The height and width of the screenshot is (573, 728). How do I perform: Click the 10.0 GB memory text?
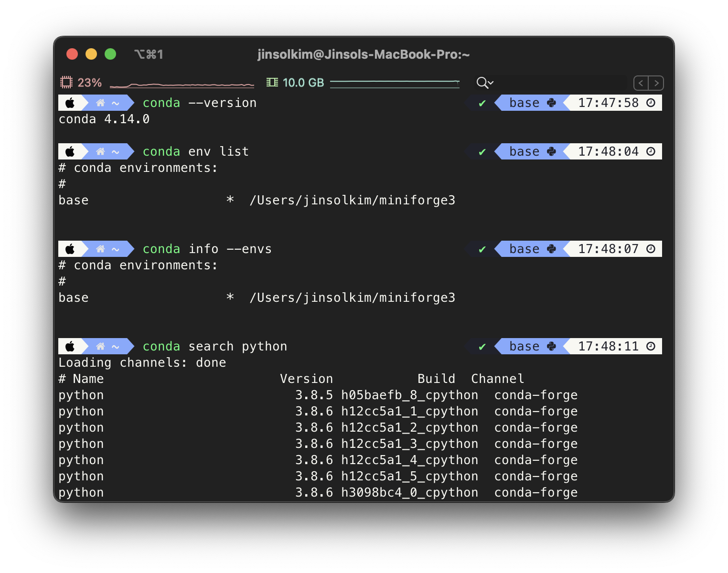(303, 83)
